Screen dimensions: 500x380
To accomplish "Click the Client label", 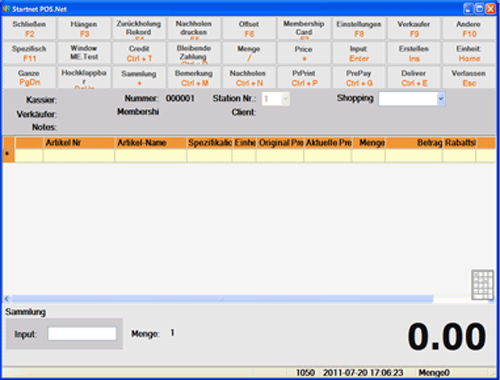I will [244, 112].
